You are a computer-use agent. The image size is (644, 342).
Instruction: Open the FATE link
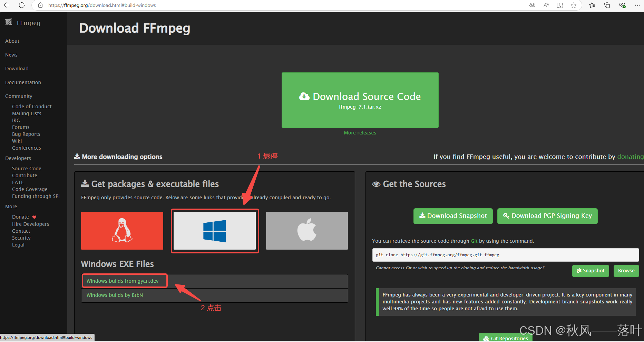click(18, 182)
